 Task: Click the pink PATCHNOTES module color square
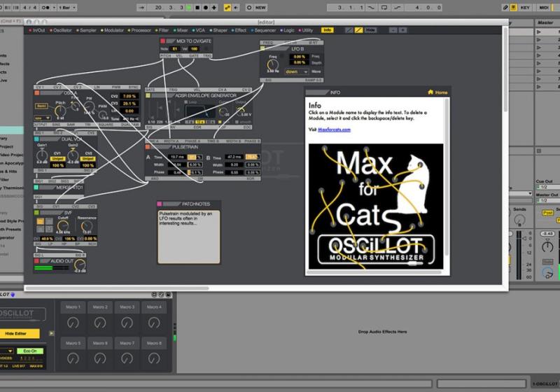160,204
